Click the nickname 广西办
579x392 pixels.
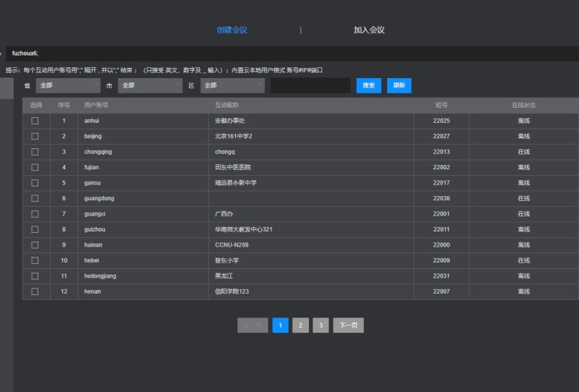tap(224, 213)
